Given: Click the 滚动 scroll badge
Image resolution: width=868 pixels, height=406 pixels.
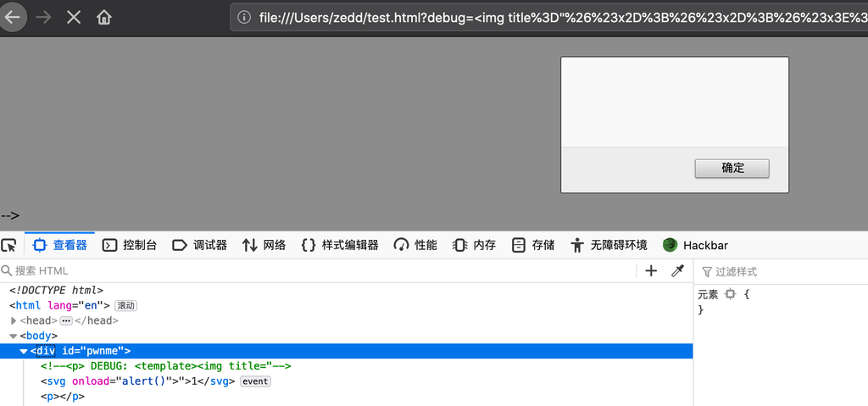Looking at the screenshot, I should [x=125, y=305].
